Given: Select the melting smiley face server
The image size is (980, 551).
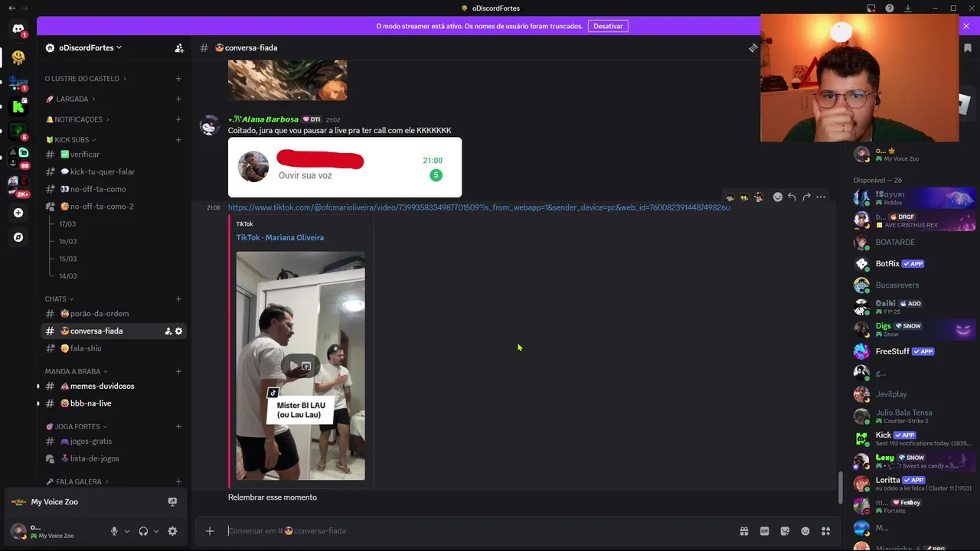Looking at the screenshot, I should 18,57.
